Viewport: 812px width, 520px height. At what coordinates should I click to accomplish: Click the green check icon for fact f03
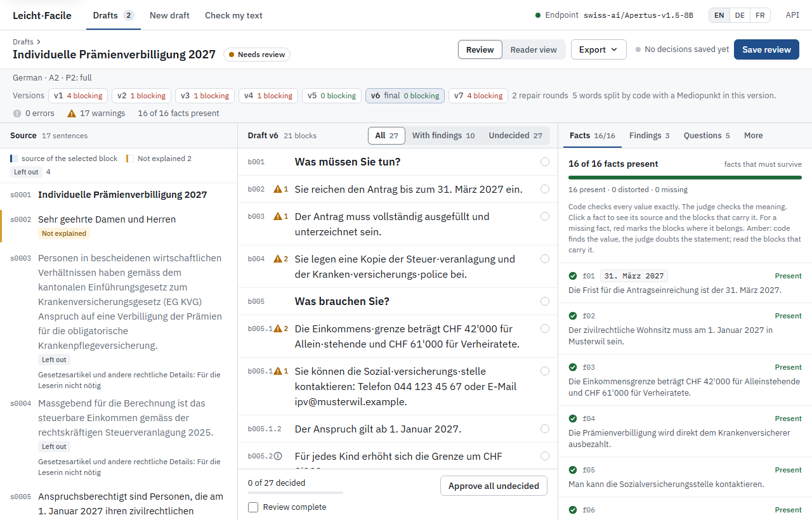tap(573, 367)
